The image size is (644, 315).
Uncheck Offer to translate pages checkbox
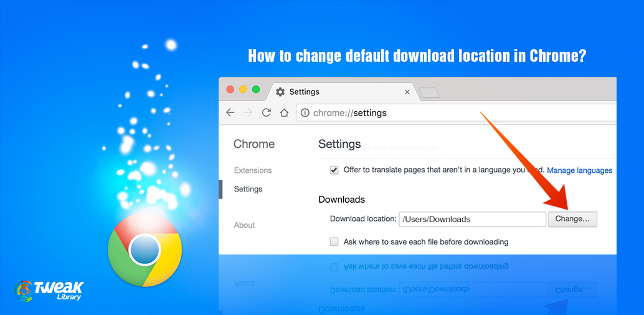coord(334,170)
